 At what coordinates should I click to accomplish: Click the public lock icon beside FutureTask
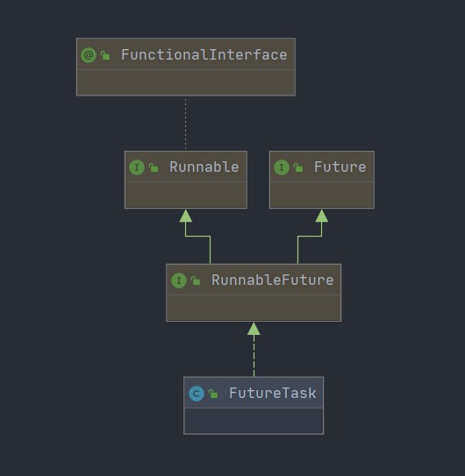pyautogui.click(x=213, y=394)
